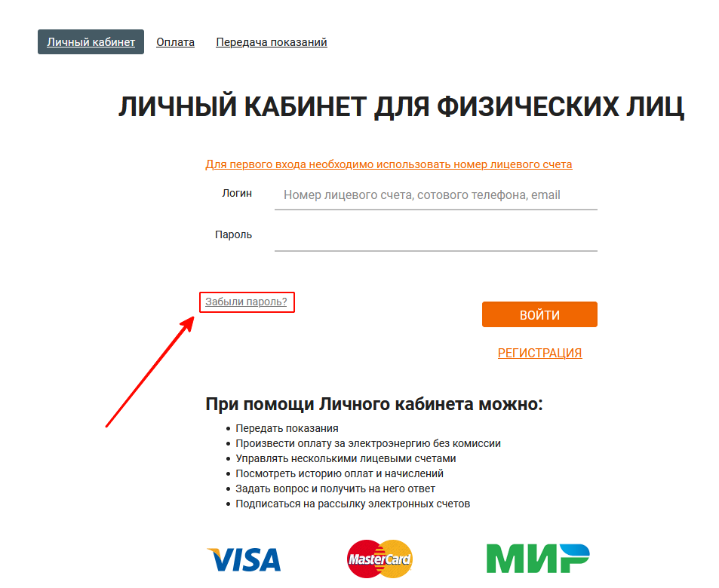Open the РЕГИСТРАЦИЯ link
719x588 pixels.
539,353
